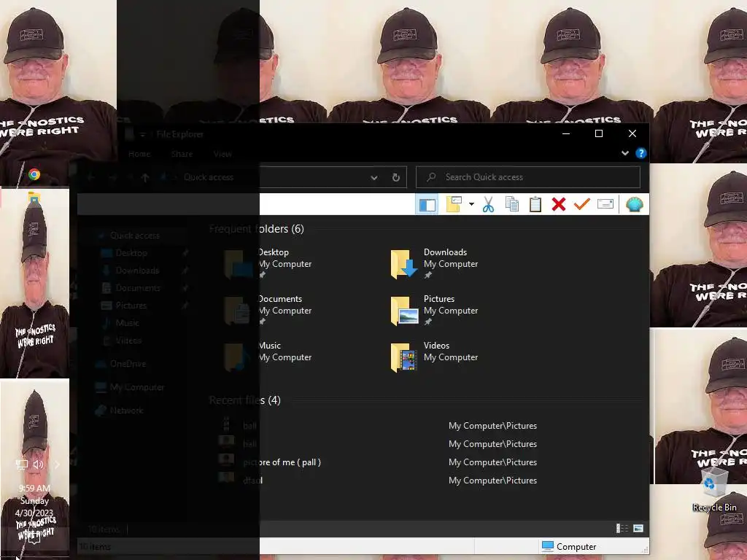This screenshot has height=560, width=747.
Task: Select Downloads in the navigation pane
Action: click(x=137, y=271)
